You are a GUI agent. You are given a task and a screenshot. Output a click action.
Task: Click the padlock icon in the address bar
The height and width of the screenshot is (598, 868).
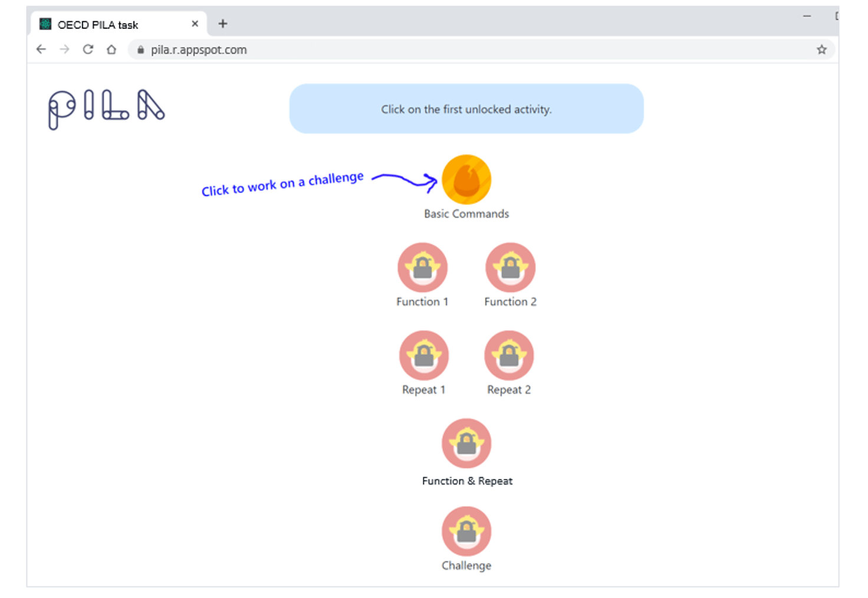140,50
